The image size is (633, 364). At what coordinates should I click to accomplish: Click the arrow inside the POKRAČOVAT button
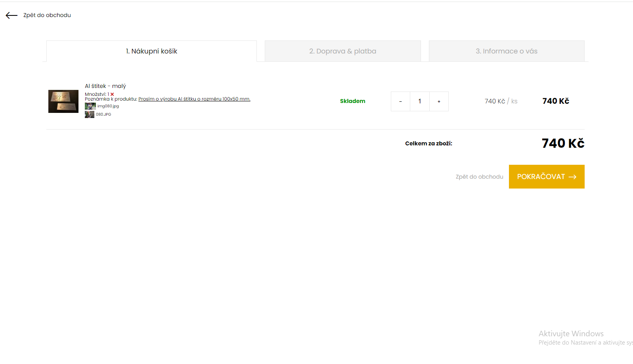(572, 177)
